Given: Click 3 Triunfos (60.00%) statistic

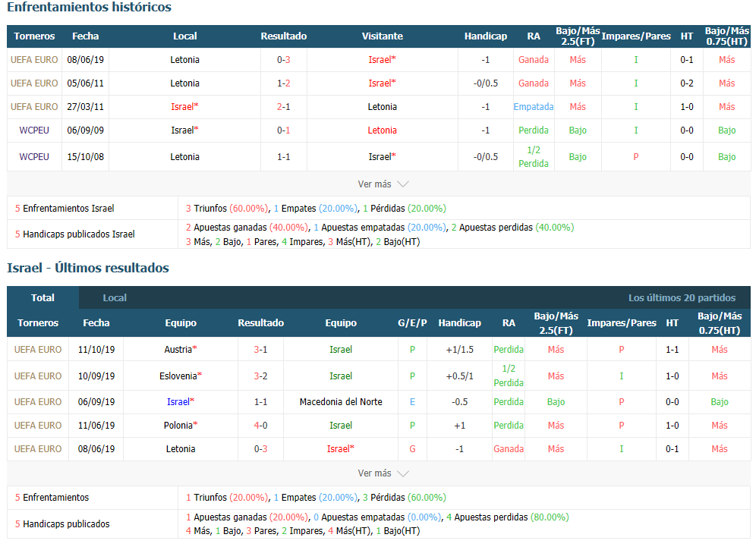Looking at the screenshot, I should click(227, 209).
